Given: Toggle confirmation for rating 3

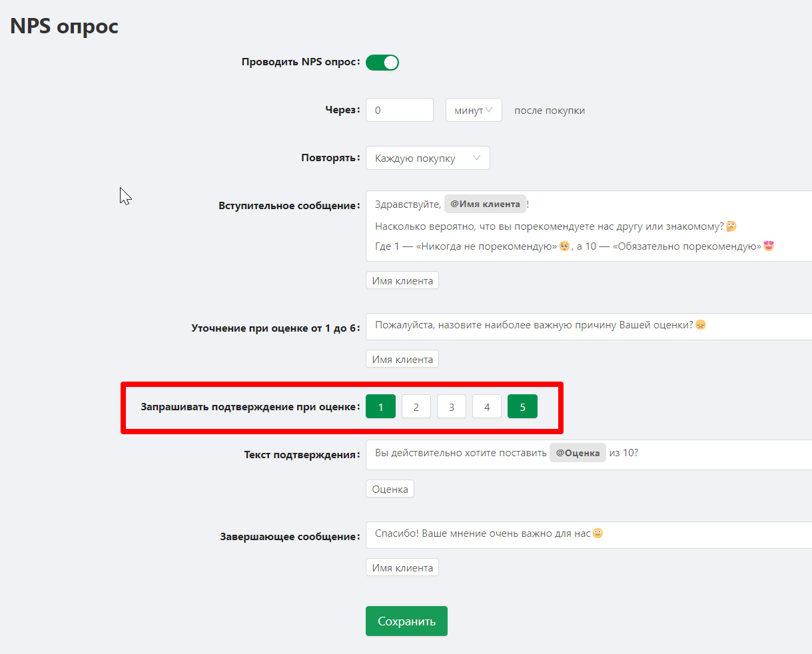Looking at the screenshot, I should pos(452,407).
